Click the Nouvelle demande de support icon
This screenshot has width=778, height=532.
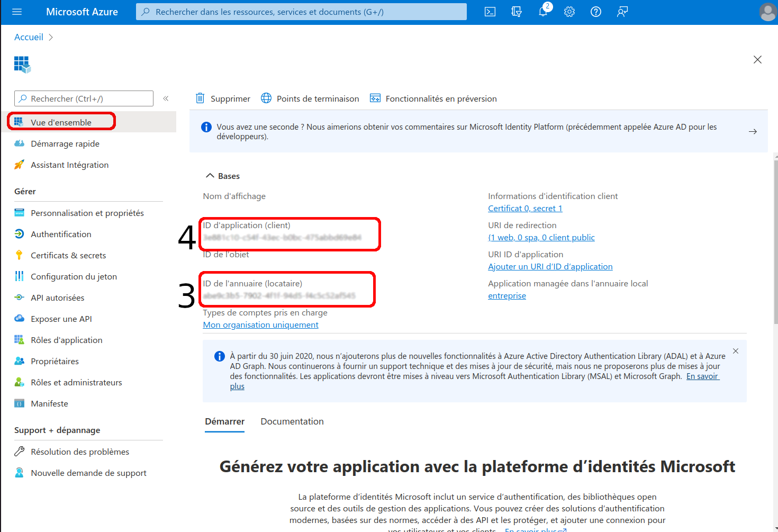[20, 473]
